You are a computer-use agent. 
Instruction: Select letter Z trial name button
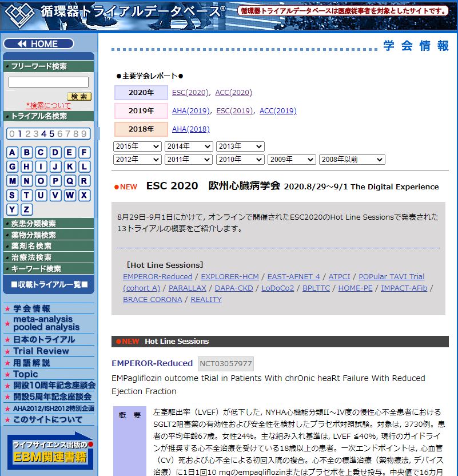[x=27, y=209]
